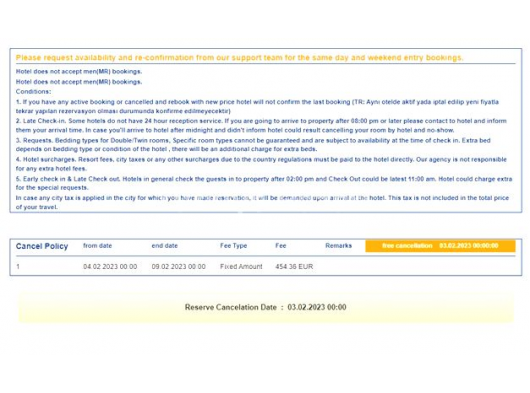This screenshot has height=393, width=530.
Task: Click the city tax notice paragraph
Action: tap(262, 202)
